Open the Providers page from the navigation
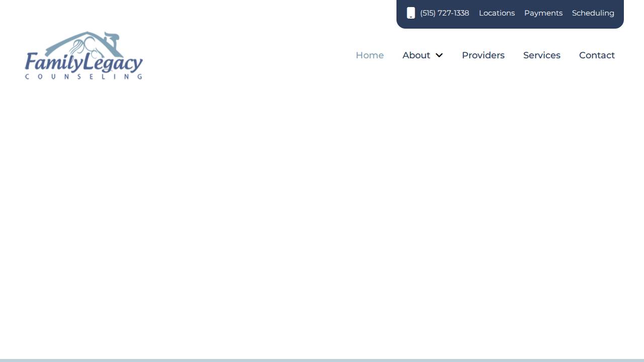Image resolution: width=644 pixels, height=362 pixels. click(483, 55)
